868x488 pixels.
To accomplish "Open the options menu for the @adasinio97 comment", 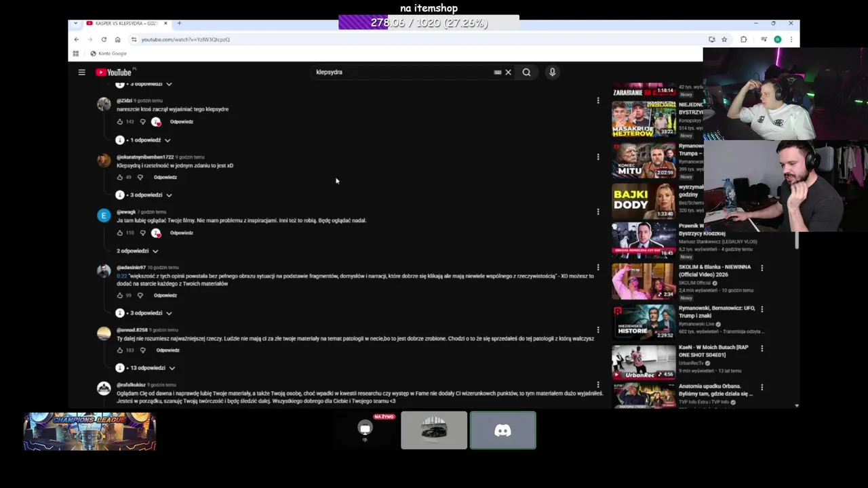I will 597,267.
